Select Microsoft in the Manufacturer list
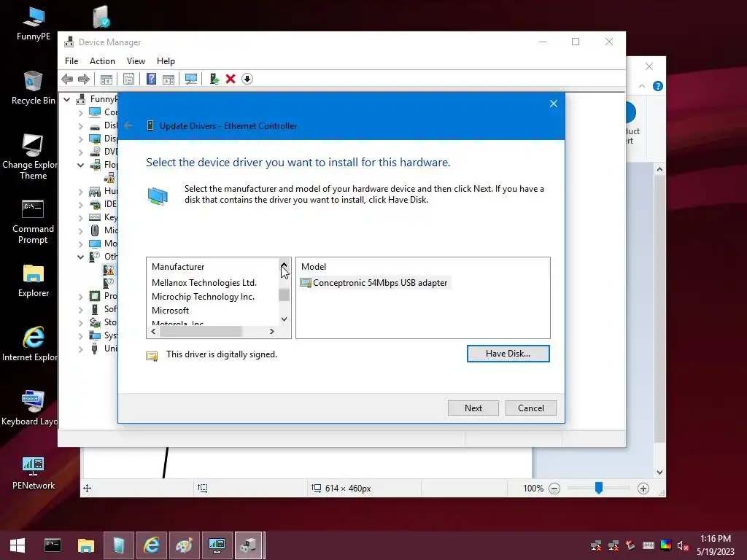Screen dimensions: 747x560 [x=171, y=311]
